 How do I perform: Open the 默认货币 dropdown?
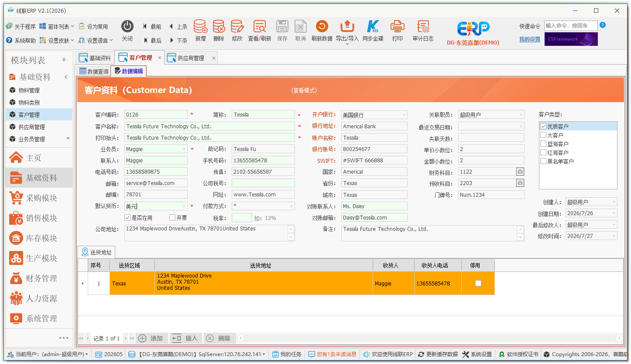pos(184,206)
